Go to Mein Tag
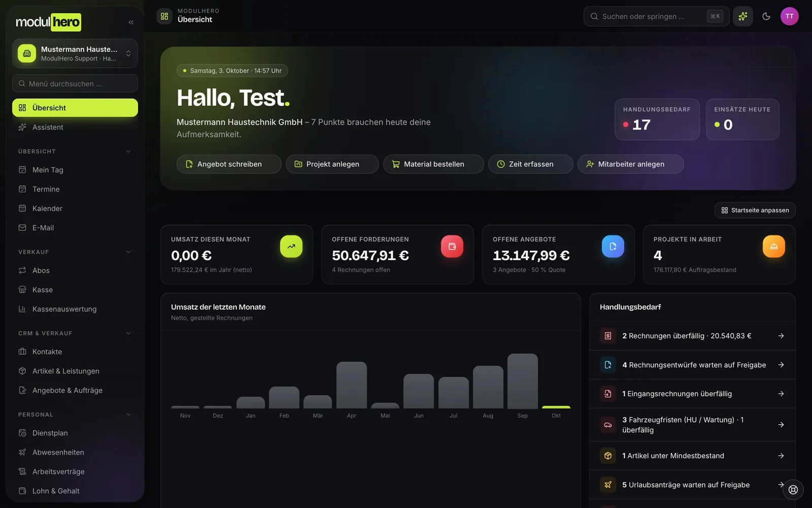 click(75, 170)
